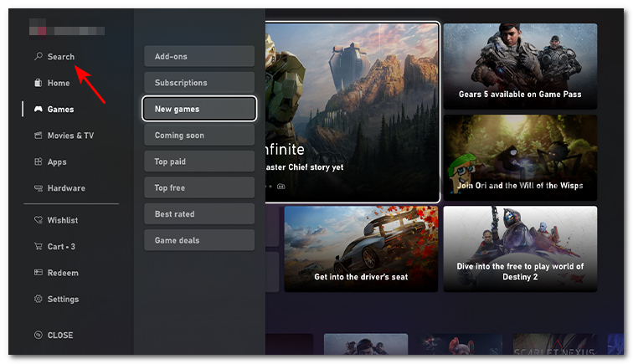Open the Apps section

click(x=57, y=161)
